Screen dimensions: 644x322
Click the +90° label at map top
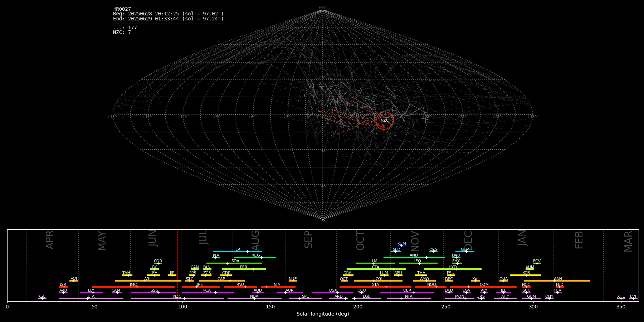click(x=323, y=8)
